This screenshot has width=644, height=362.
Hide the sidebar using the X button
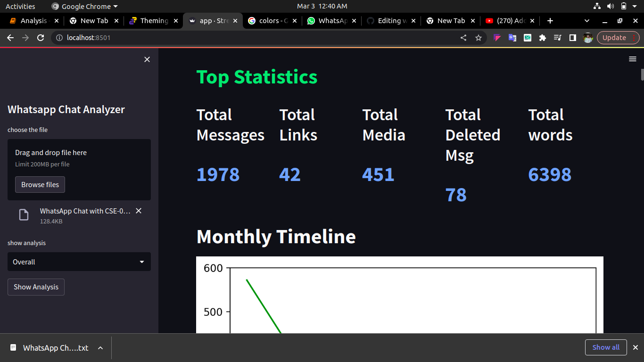click(x=147, y=59)
